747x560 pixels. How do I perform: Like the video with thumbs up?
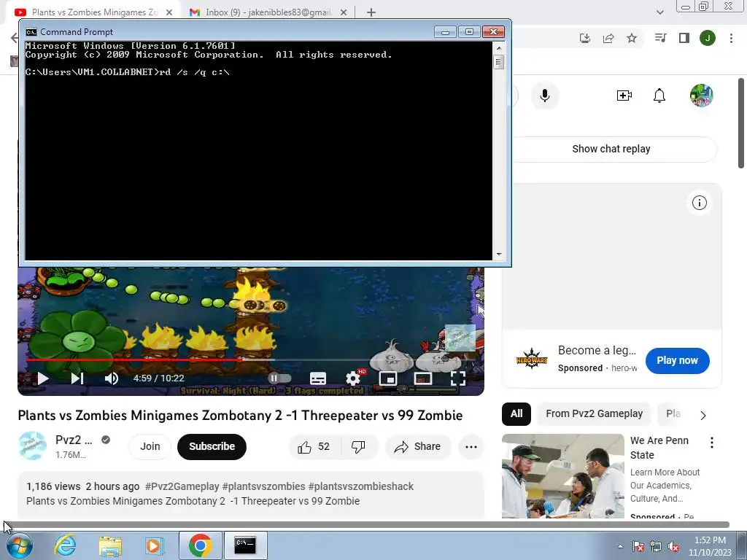314,447
